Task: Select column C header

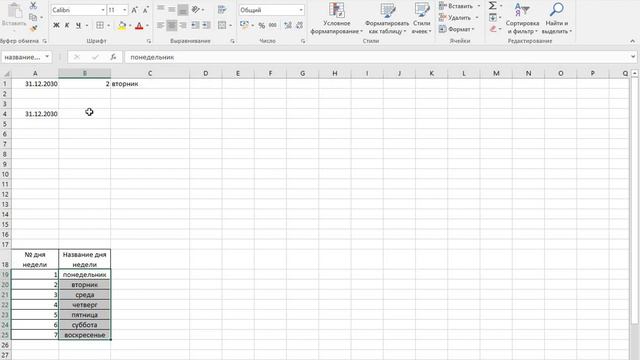Action: pos(150,73)
